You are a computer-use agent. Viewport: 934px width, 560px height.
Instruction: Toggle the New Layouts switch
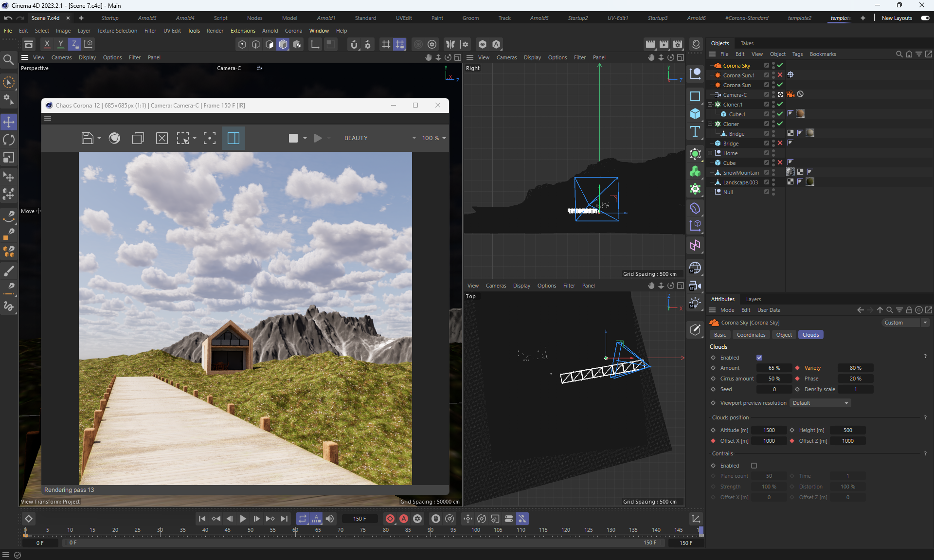925,18
